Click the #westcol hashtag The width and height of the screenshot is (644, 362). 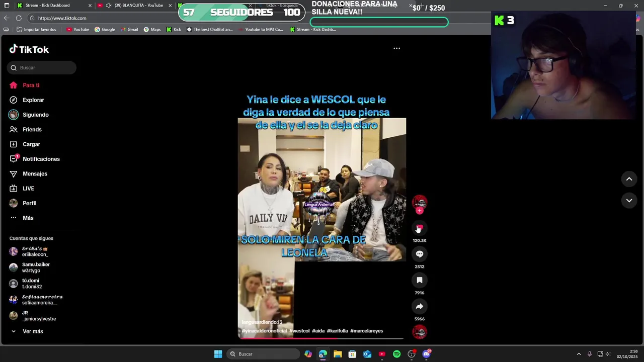(299, 331)
